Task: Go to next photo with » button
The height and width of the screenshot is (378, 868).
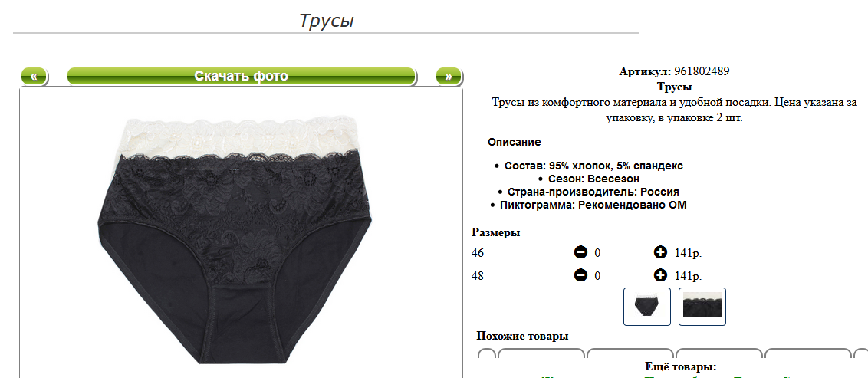Action: coord(449,77)
